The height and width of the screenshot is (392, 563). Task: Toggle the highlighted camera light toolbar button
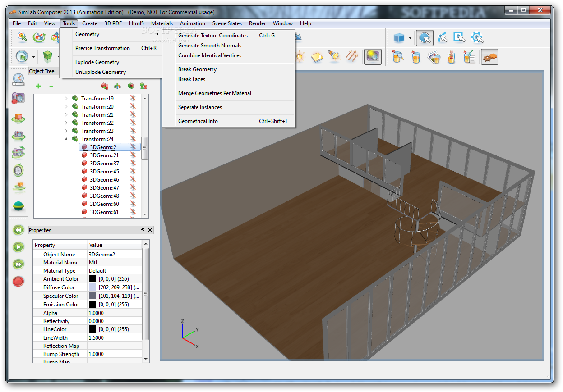tap(373, 56)
